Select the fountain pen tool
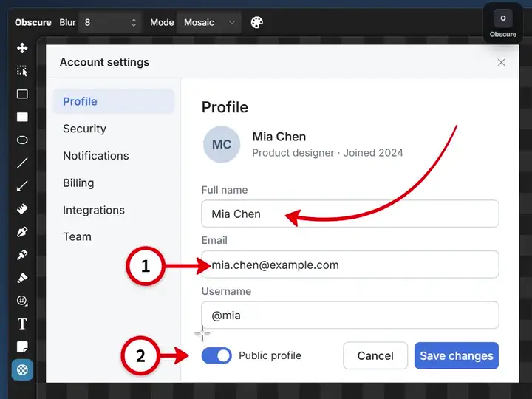The width and height of the screenshot is (532, 399). tap(22, 232)
